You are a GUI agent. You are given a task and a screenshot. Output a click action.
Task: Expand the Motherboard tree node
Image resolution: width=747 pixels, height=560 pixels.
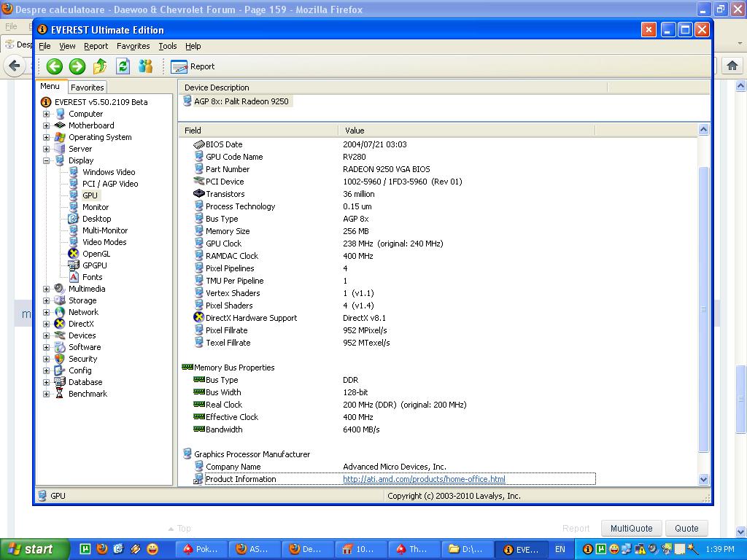46,125
